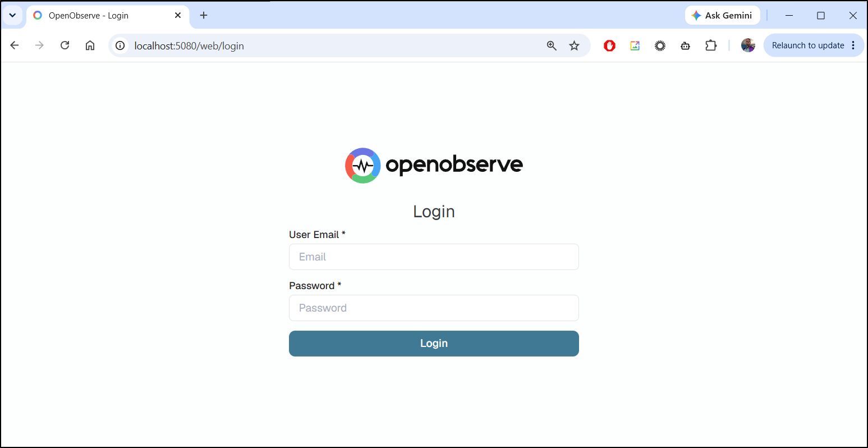Open the zoom magnifier icon in address bar
Viewport: 868px width, 448px height.
point(552,45)
